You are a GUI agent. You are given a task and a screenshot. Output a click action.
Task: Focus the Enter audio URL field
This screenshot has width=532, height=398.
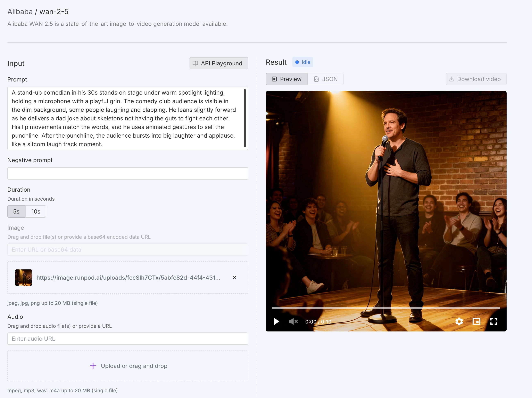point(127,339)
